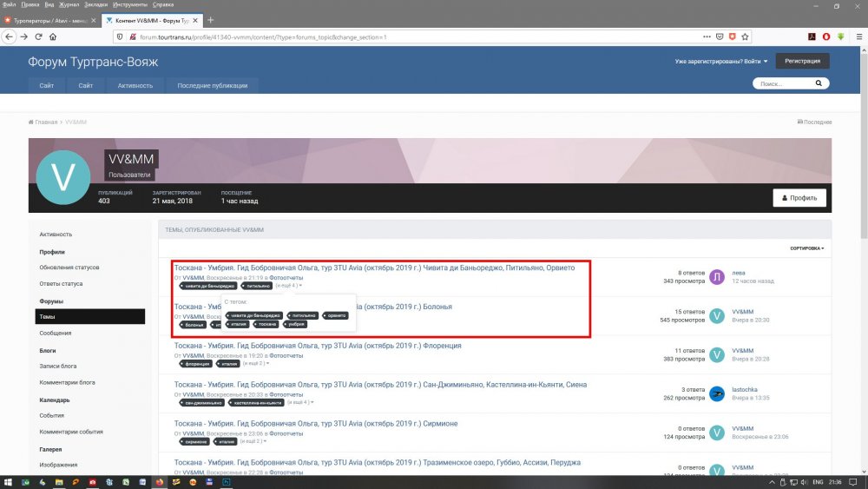Click the search magnifier icon in forum header

(x=820, y=84)
